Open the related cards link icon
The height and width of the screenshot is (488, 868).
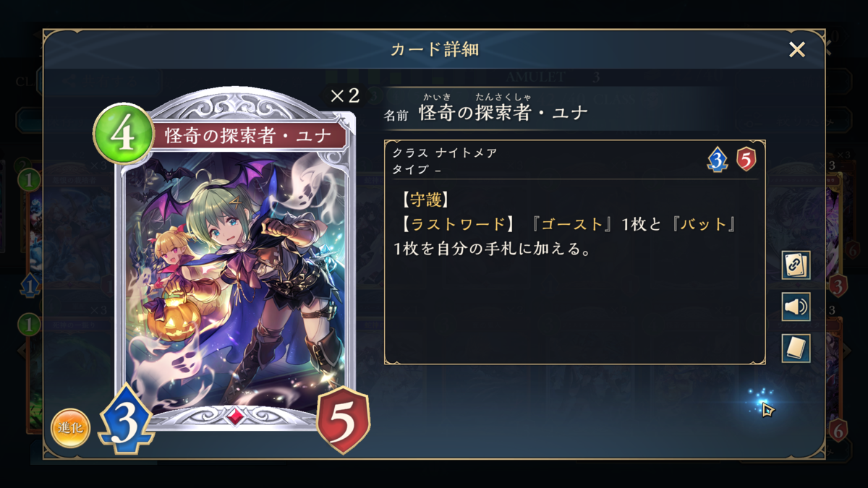click(x=796, y=265)
